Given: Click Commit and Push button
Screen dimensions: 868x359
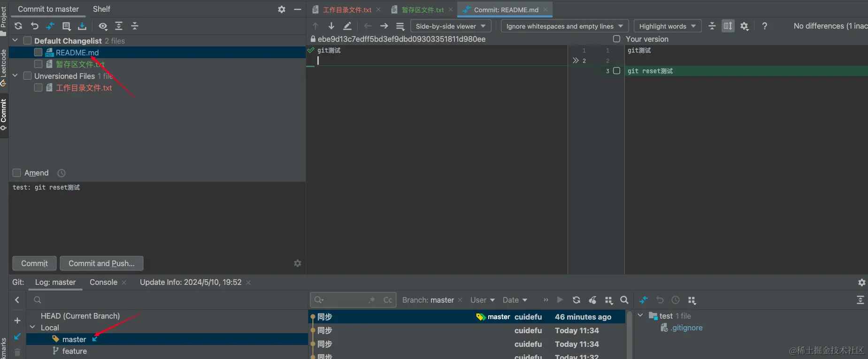Looking at the screenshot, I should (x=101, y=264).
